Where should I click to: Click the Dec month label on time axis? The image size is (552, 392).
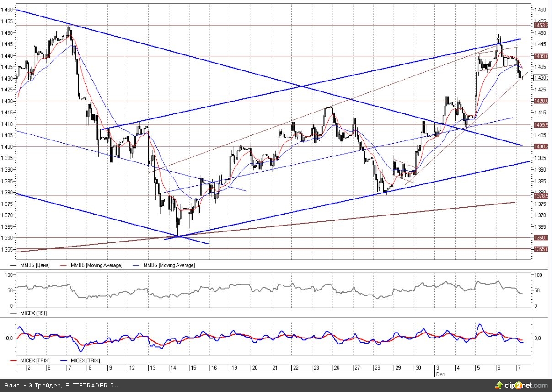point(438,374)
